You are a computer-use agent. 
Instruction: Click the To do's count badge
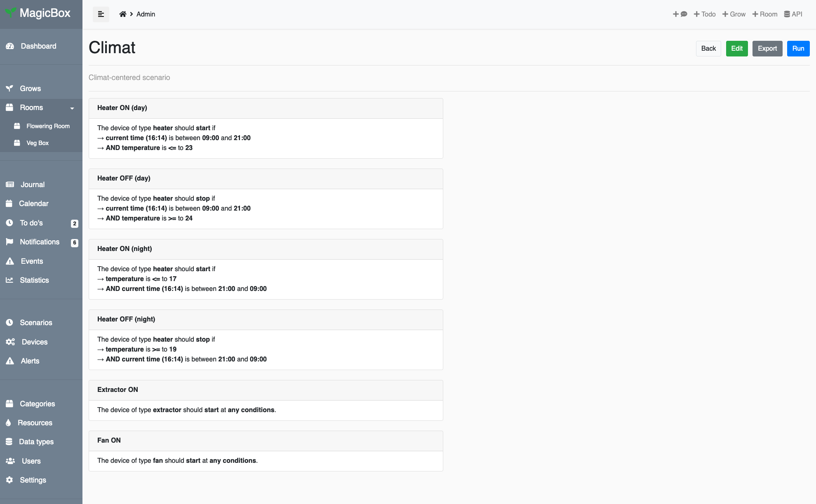pos(75,223)
